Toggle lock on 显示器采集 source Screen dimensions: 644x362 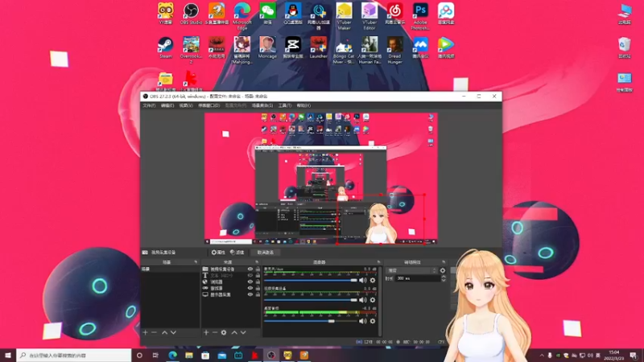(258, 294)
